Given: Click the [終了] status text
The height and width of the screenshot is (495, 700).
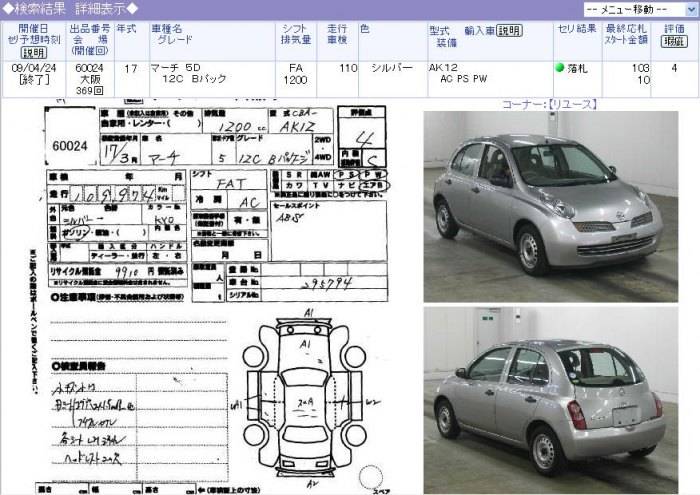Looking at the screenshot, I should point(34,80).
